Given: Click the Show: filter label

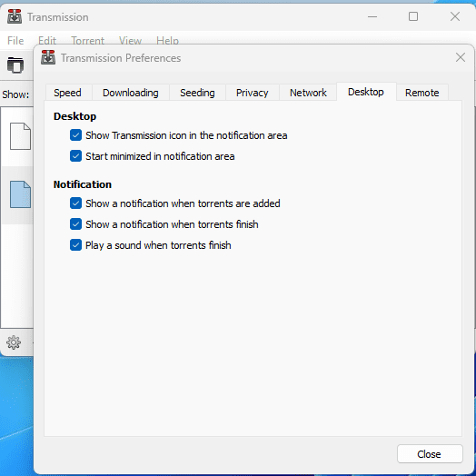Looking at the screenshot, I should click(15, 94).
